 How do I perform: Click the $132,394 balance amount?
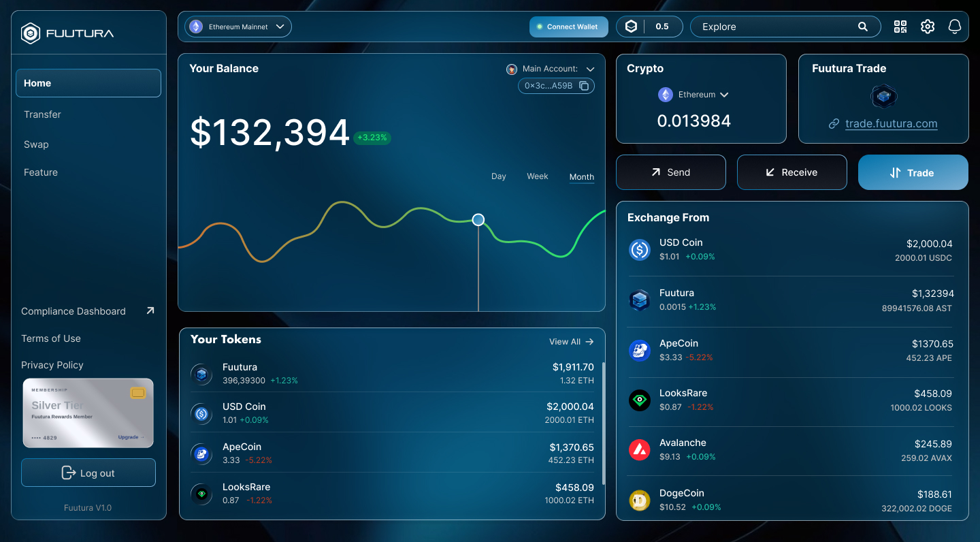[269, 133]
